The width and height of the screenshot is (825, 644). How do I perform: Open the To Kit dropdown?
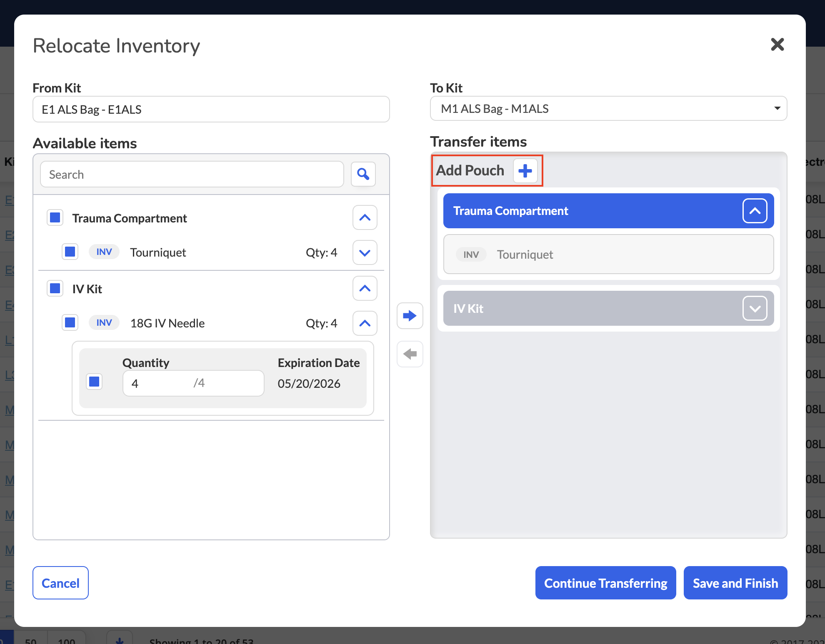tap(608, 109)
